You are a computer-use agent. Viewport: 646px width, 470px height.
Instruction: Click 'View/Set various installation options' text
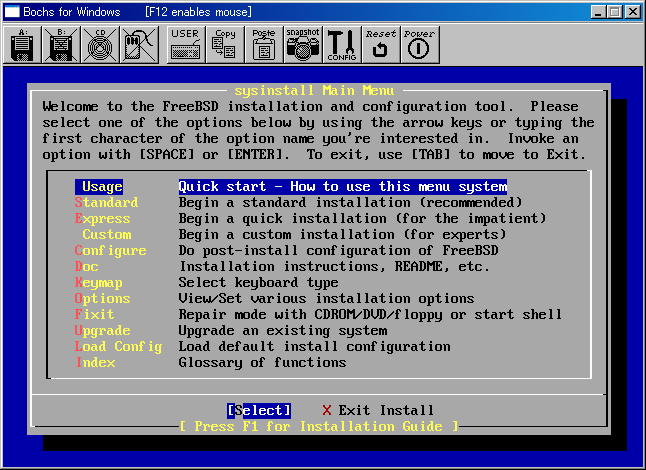tap(326, 299)
